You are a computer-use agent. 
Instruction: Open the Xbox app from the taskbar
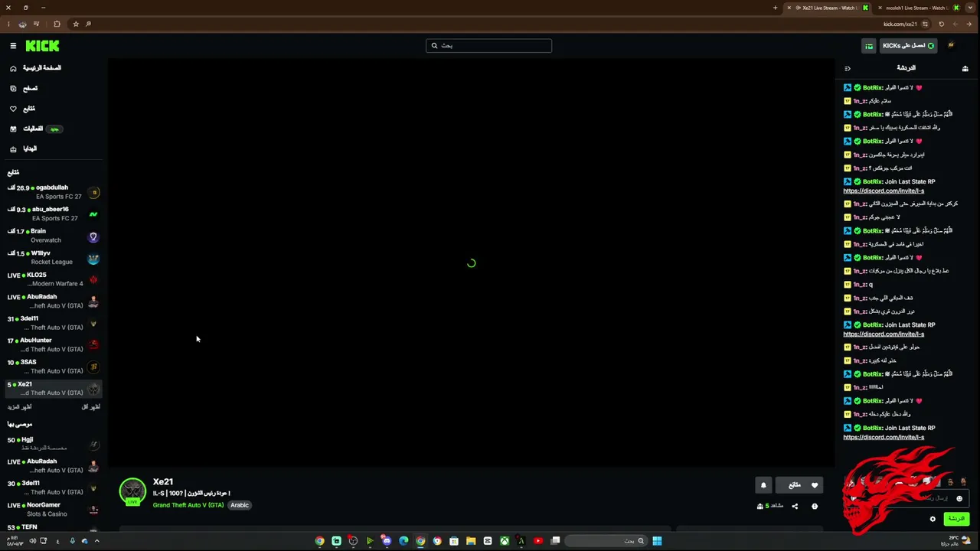click(505, 541)
